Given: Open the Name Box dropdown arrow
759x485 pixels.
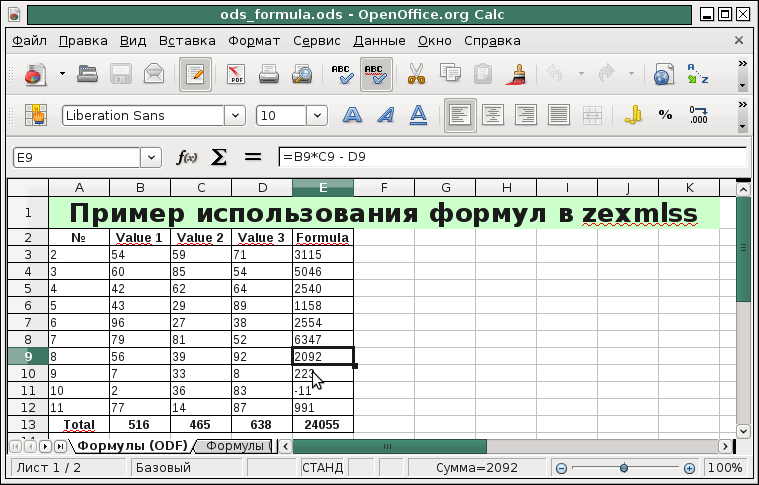Looking at the screenshot, I should click(x=151, y=157).
